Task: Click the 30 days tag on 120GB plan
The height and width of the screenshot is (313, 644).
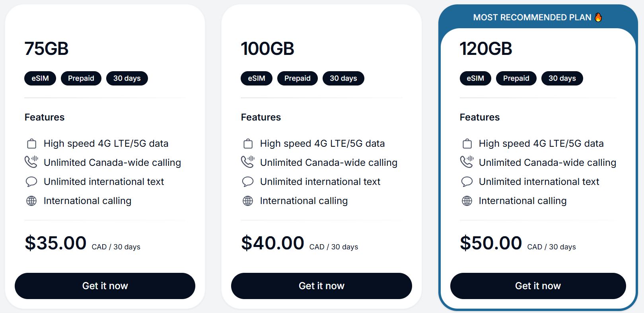Action: click(x=562, y=78)
